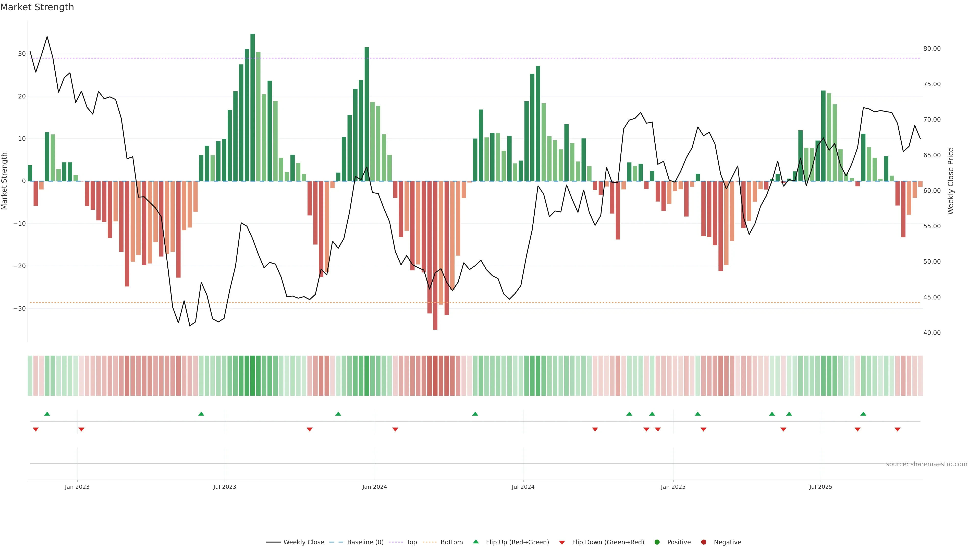Click the last red flip-down triangle marker
This screenshot has width=980, height=551.
[x=898, y=429]
